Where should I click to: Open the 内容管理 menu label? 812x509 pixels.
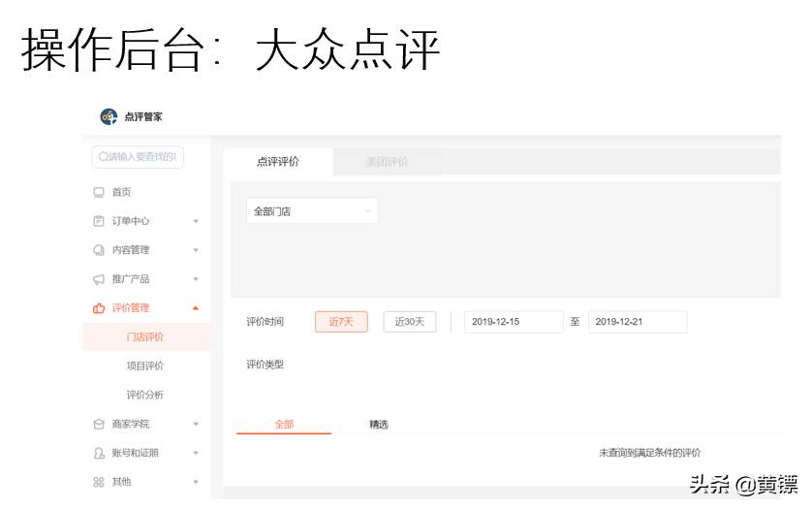click(x=131, y=250)
